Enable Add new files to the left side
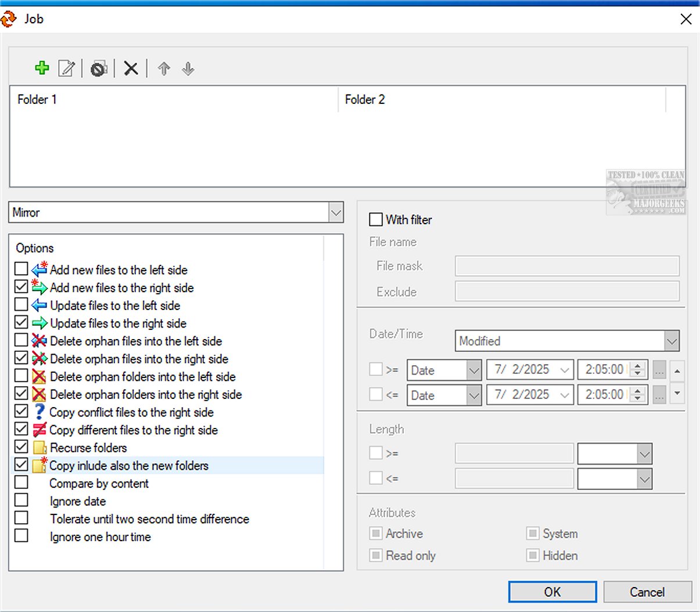Viewport: 700px width, 612px height. click(21, 269)
